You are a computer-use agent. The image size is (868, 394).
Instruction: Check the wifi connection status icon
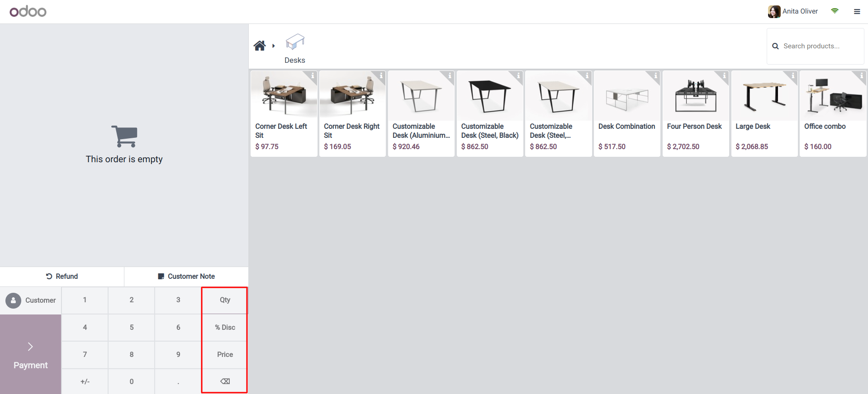point(835,11)
